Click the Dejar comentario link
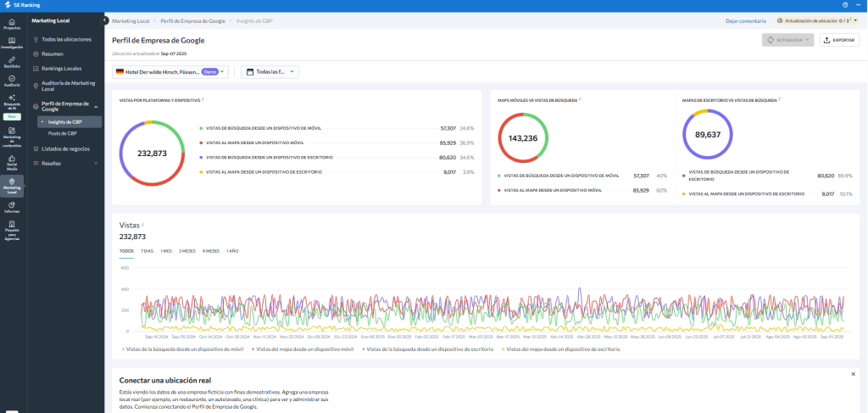Viewport: 868px width, 413px height. [x=746, y=20]
